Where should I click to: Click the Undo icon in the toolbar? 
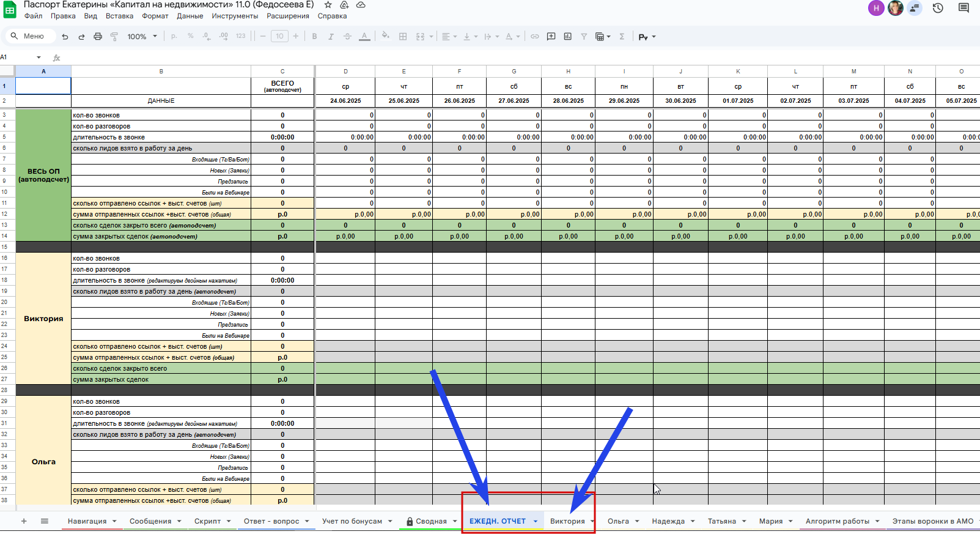pos(65,37)
